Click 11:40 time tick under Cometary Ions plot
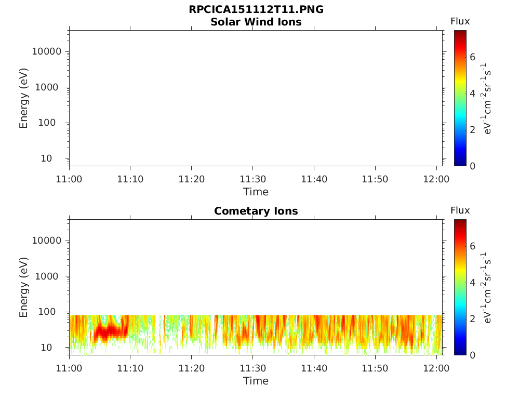Viewport: 532px width, 399px height. (314, 368)
